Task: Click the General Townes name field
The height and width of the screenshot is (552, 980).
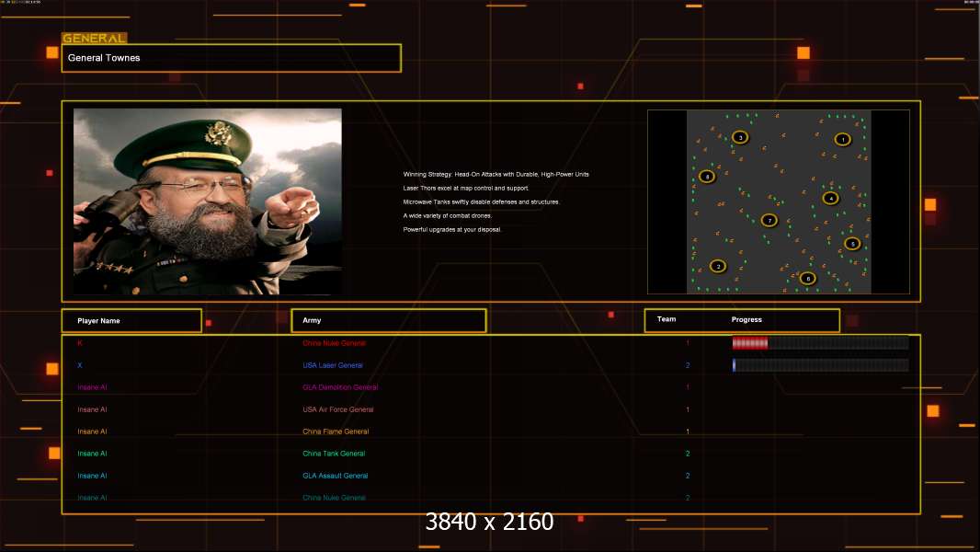Action: coord(232,58)
